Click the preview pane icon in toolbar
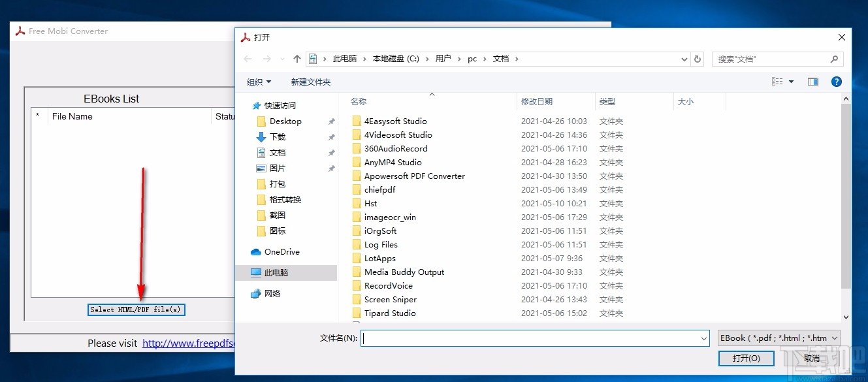 [x=812, y=82]
